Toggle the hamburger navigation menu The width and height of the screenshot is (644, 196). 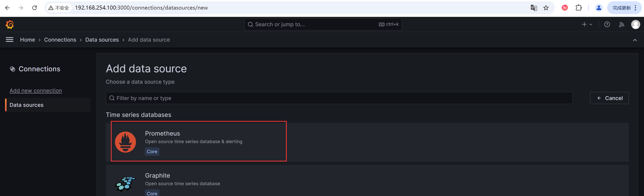point(10,40)
